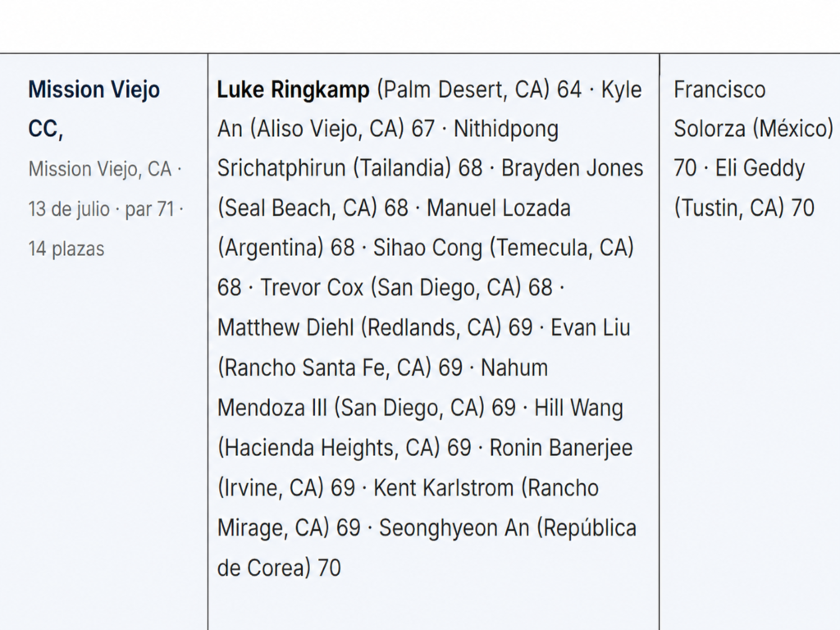Image resolution: width=840 pixels, height=630 pixels.
Task: Click the Mission Viejo, CA location text
Action: [99, 169]
